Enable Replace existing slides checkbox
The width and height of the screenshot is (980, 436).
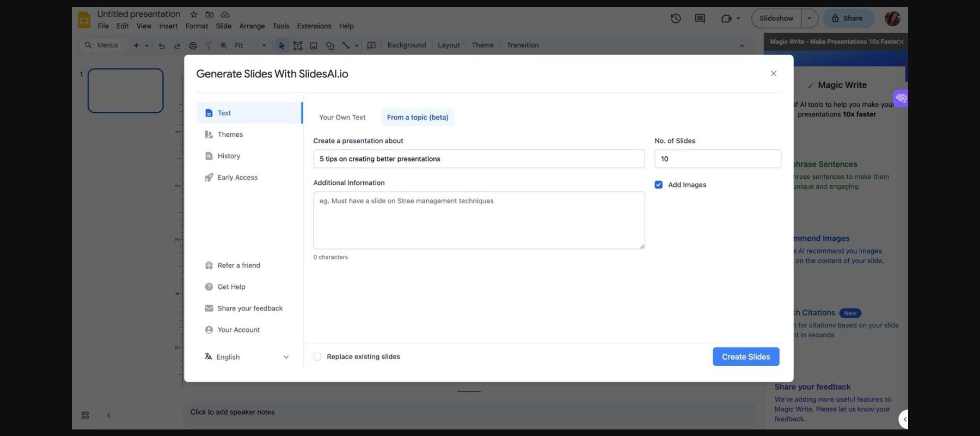tap(317, 357)
